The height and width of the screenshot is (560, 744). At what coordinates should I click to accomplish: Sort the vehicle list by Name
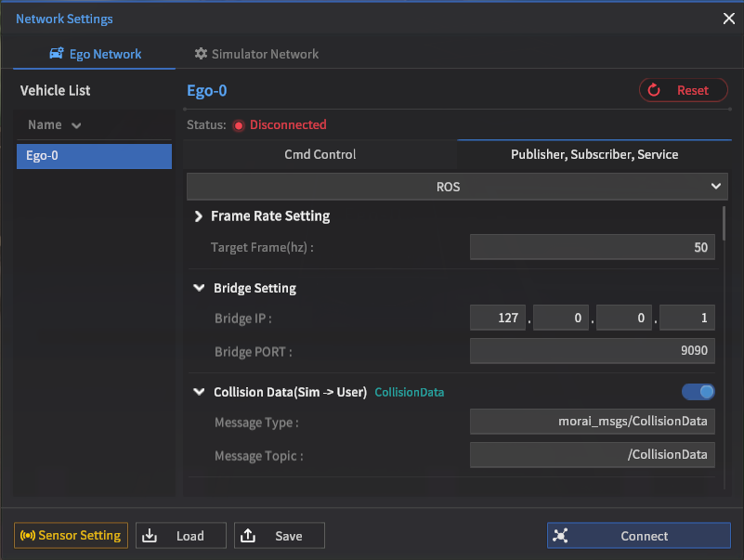pos(54,124)
